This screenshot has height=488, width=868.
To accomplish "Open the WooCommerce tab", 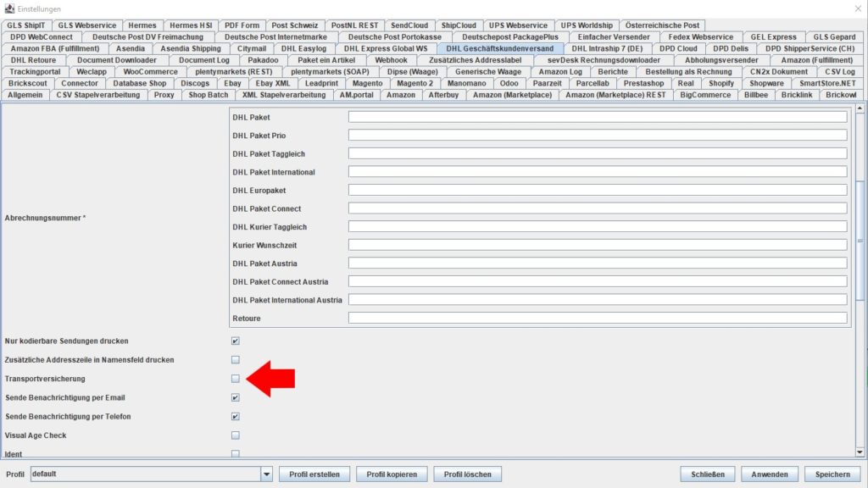I will (151, 71).
